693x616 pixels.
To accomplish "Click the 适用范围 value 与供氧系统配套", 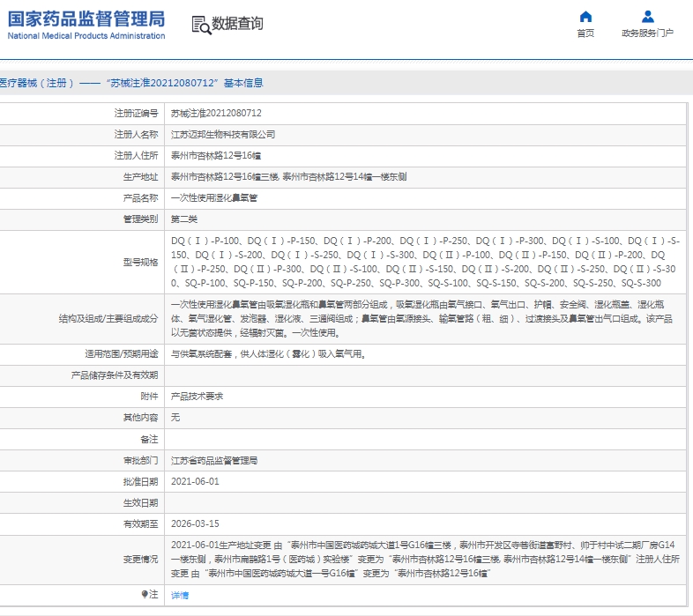I will [x=269, y=354].
